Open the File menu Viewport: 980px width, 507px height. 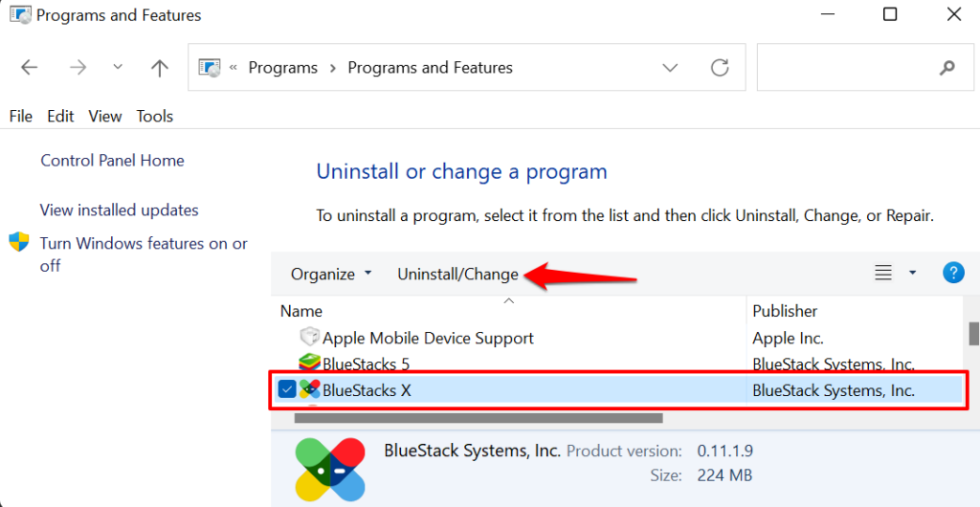[x=21, y=116]
